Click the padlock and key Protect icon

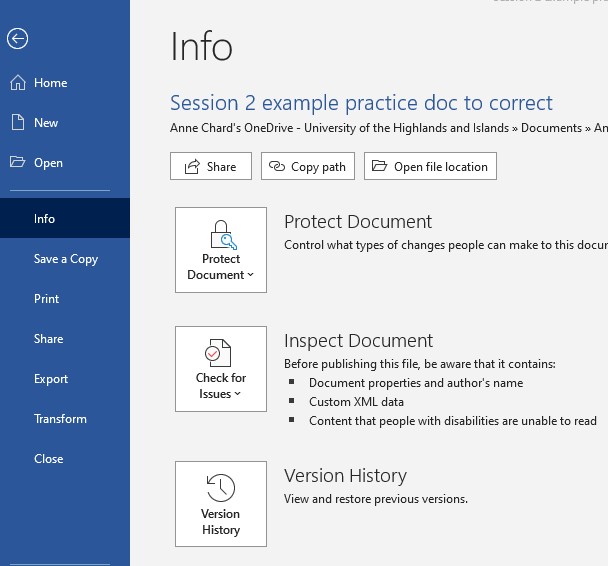[223, 235]
